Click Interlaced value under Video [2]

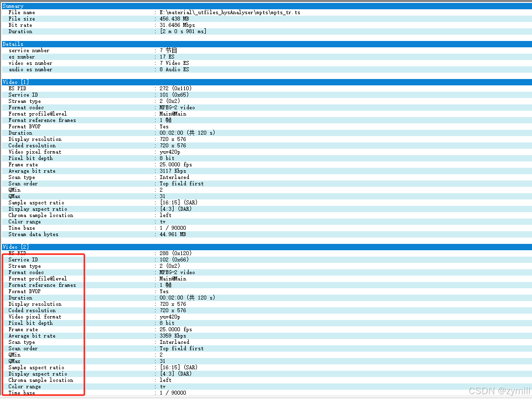(175, 342)
